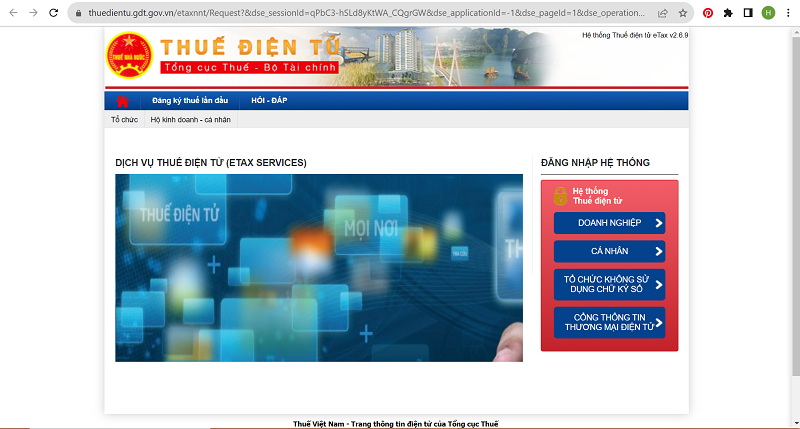Open the green H profile avatar

(768, 13)
